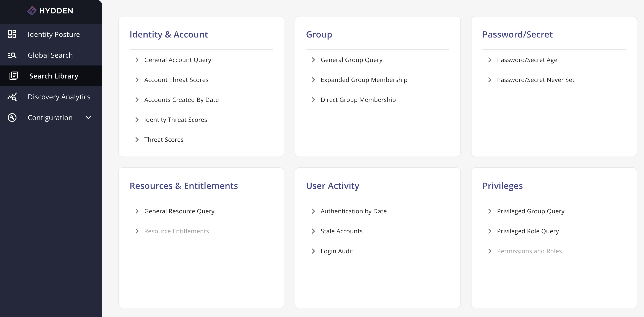Viewport: 644px width, 317px height.
Task: Expand chevron beside Privileged Group Query
Action: click(490, 211)
